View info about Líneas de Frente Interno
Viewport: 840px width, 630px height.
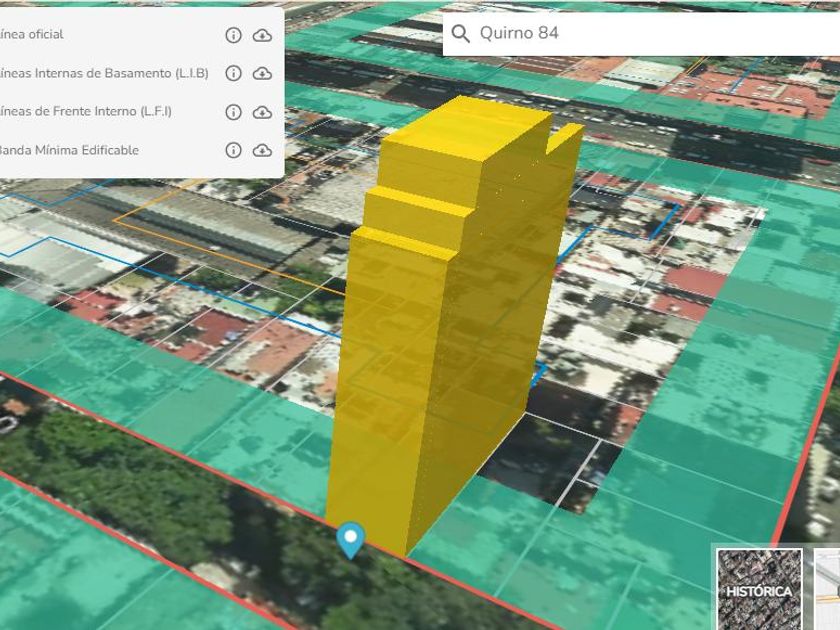pos(233,112)
